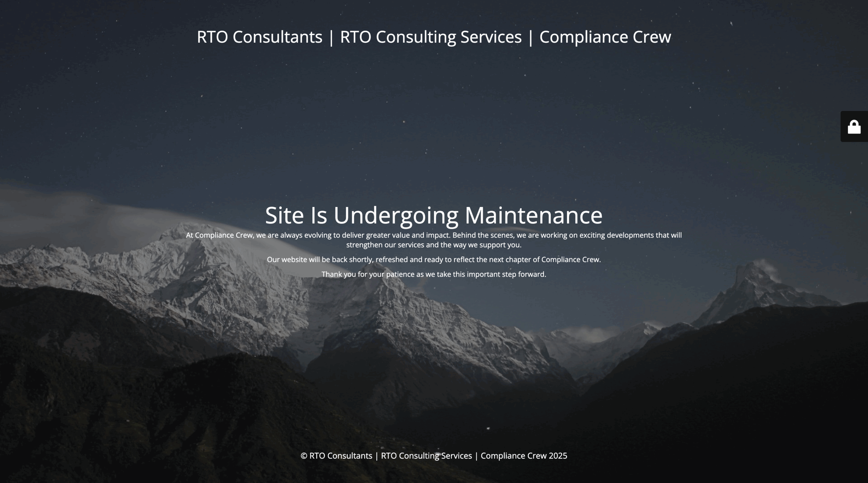Click the sentence "Our website will be back shortly"
The image size is (868, 483).
click(x=320, y=259)
